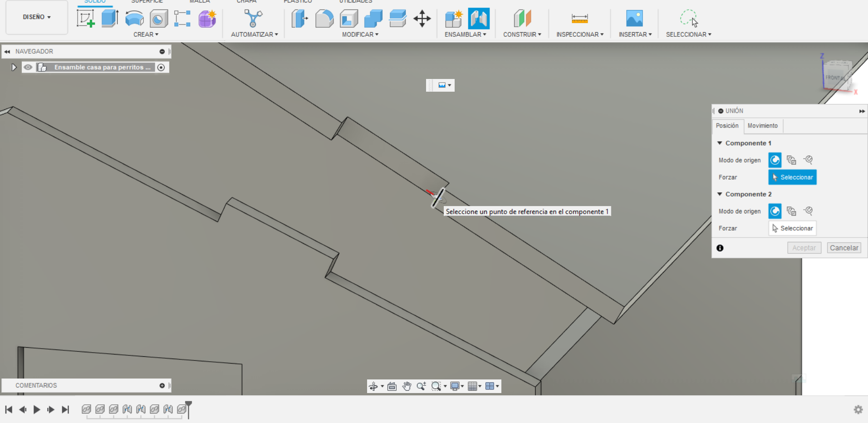The image size is (868, 423).
Task: Activate the Pan hand tool
Action: [407, 386]
